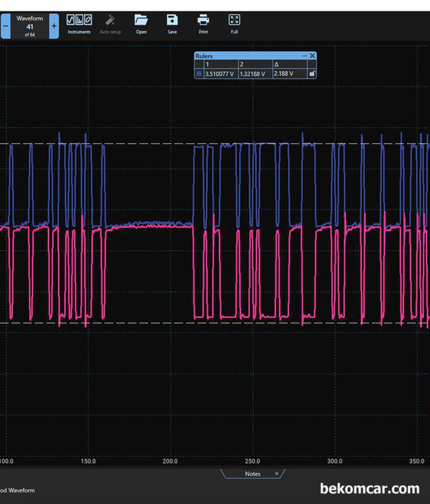The height and width of the screenshot is (504, 430).
Task: Click the blue channel swatch in Rulers
Action: coord(199,73)
